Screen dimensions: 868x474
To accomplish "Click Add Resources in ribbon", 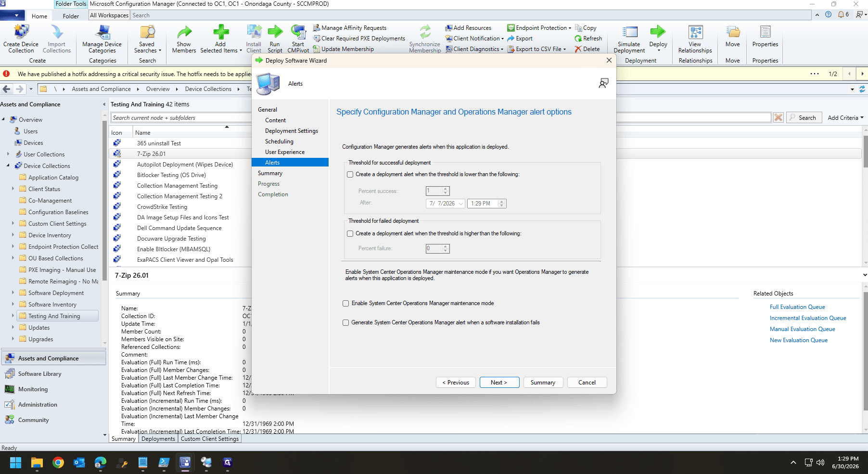I will [468, 28].
